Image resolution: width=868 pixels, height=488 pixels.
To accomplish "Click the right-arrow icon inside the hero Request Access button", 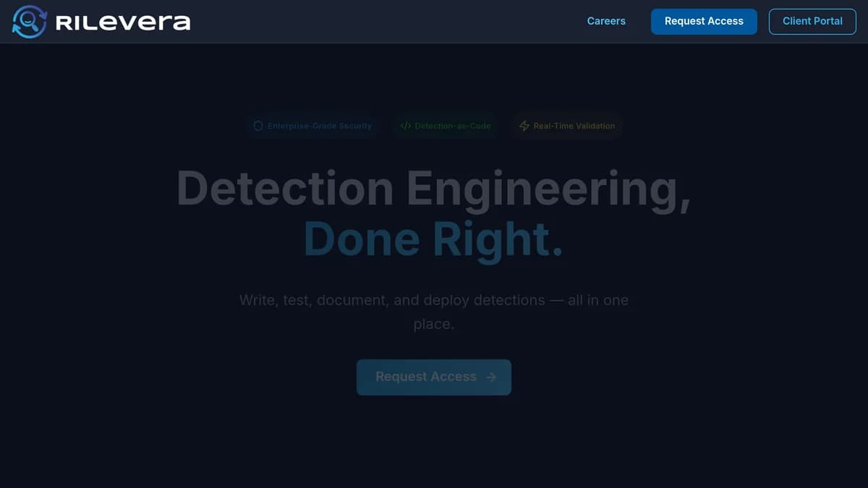I will coord(491,377).
